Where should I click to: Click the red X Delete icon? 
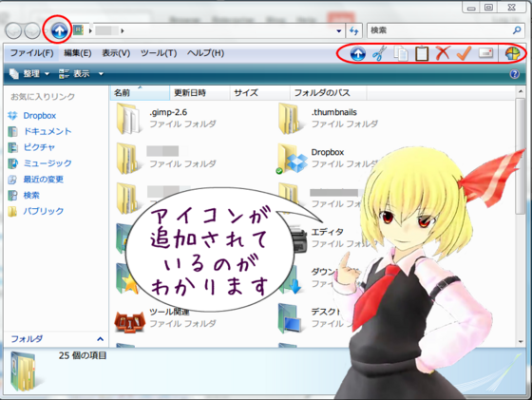pyautogui.click(x=443, y=53)
